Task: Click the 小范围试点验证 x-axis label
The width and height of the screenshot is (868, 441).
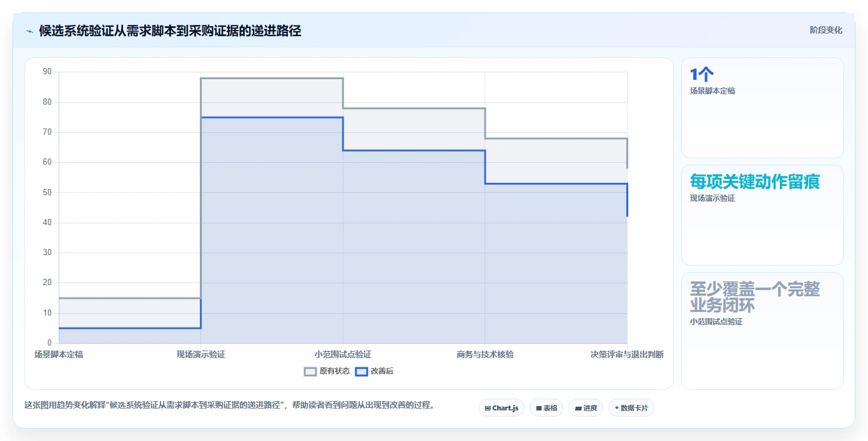Action: (343, 354)
